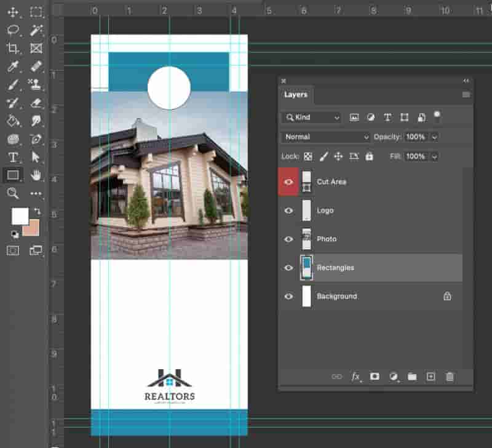The image size is (492, 448).
Task: Swap foreground and background colors
Action: click(x=37, y=211)
